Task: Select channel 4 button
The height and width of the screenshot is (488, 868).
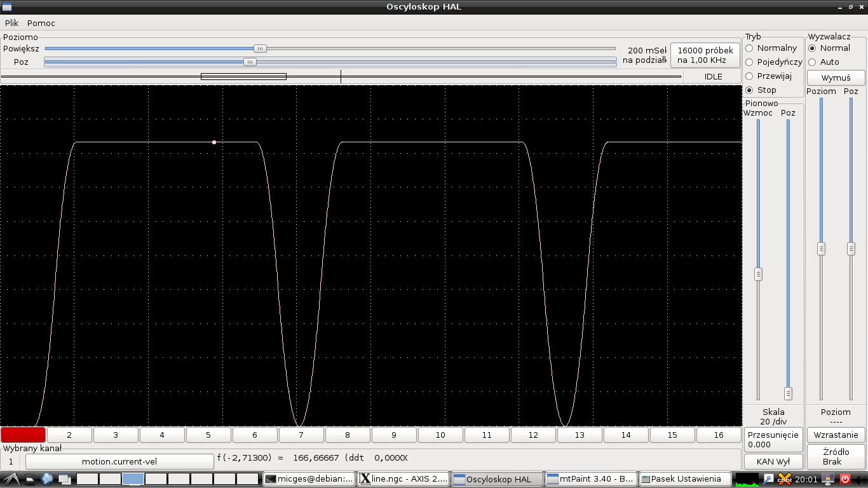Action: [162, 435]
